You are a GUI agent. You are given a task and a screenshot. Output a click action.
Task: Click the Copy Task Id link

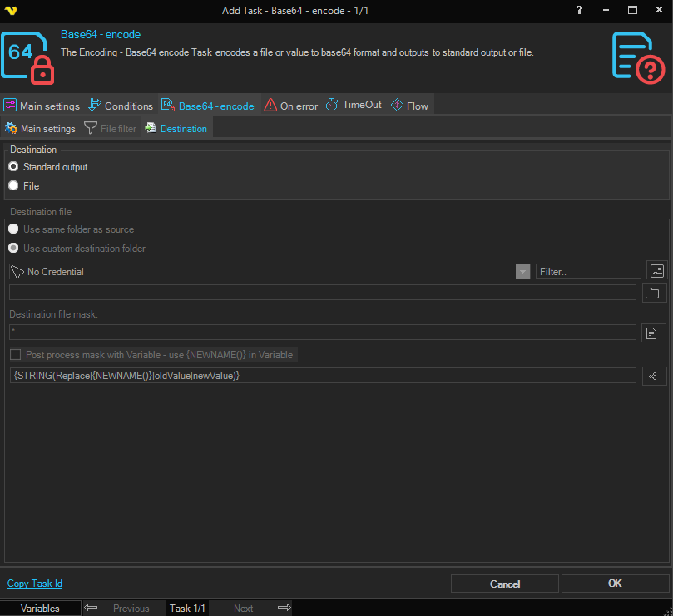(x=35, y=584)
